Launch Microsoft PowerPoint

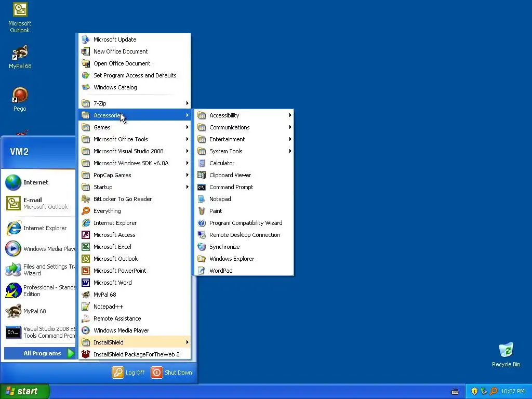point(135,271)
